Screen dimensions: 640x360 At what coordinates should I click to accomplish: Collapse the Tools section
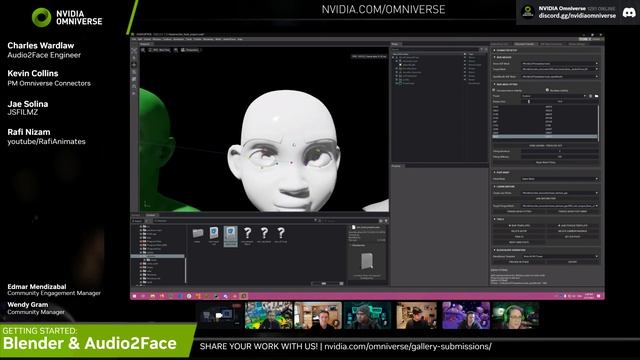(x=495, y=219)
